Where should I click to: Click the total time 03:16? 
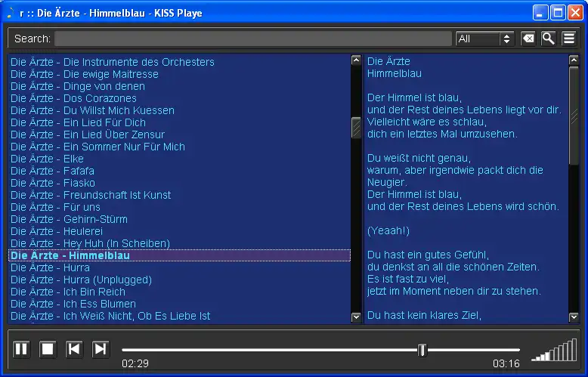tap(506, 363)
